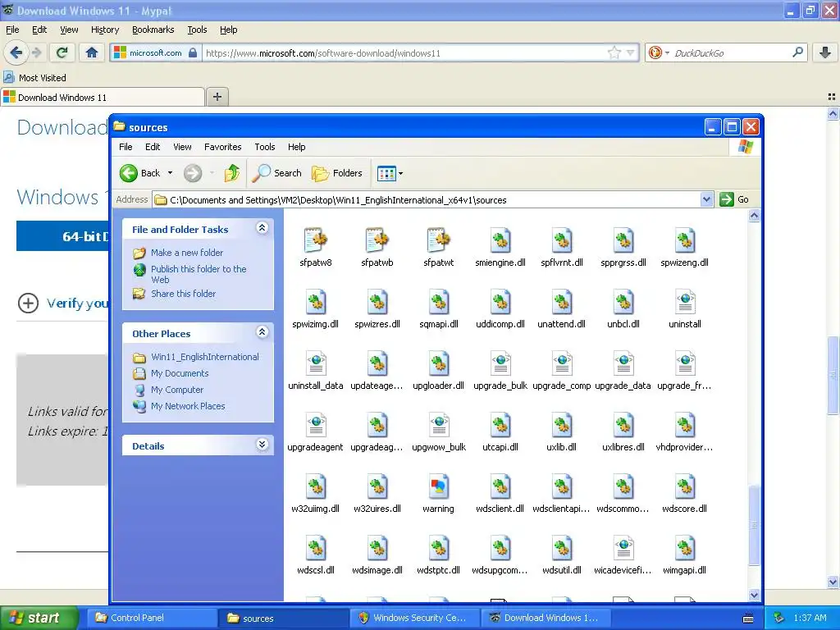The width and height of the screenshot is (840, 630).
Task: Open the browser Downloads arrow icon
Action: (x=825, y=52)
